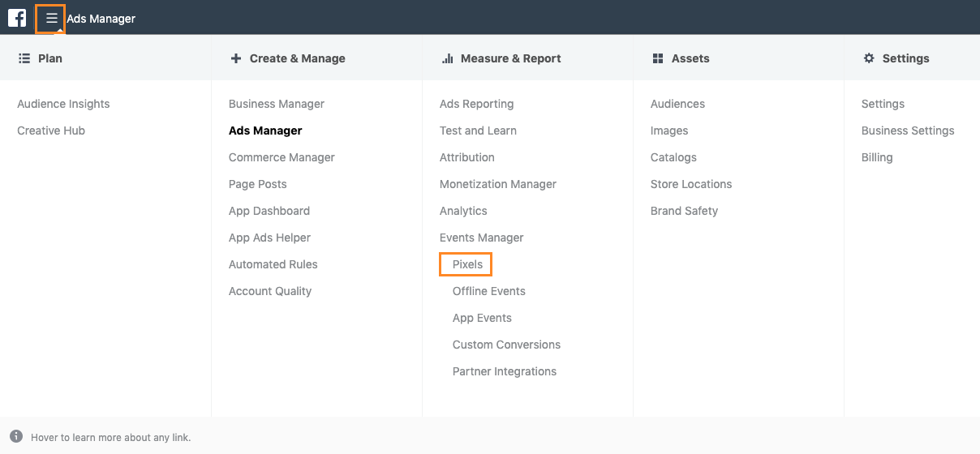Click the Plan list icon
Image resolution: width=980 pixels, height=454 pixels.
[24, 58]
